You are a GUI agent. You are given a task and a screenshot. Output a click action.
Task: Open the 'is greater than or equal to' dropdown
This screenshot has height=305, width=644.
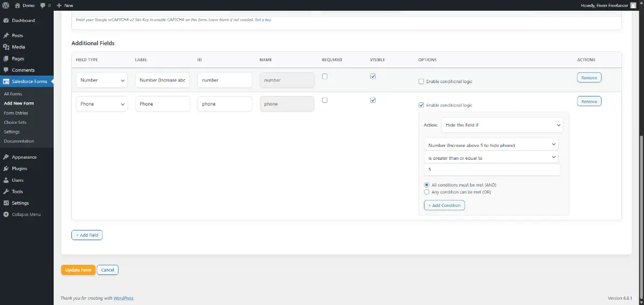491,157
